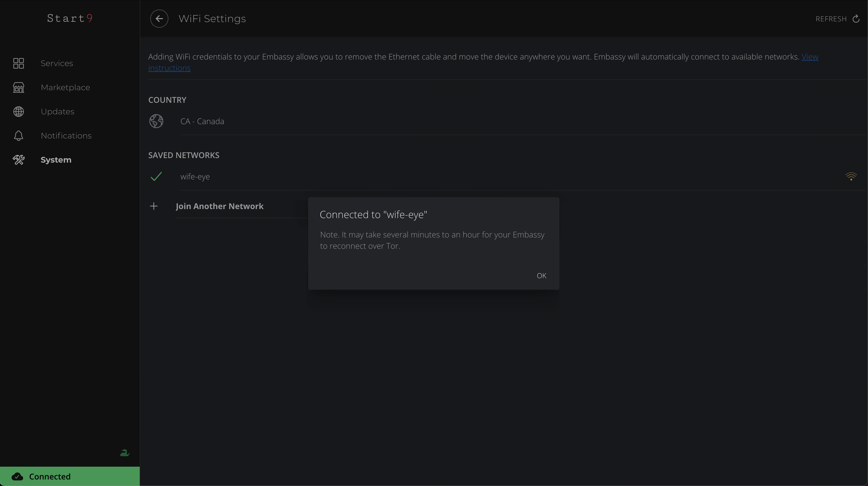
Task: Click the Services grid icon
Action: pos(19,63)
